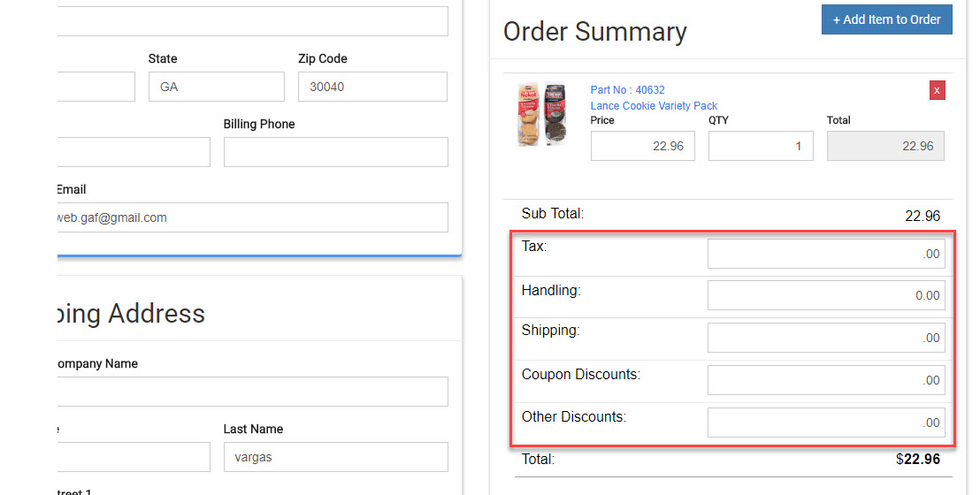Viewport: 980px width, 495px height.
Task: Click the Billing Phone input
Action: [x=335, y=152]
